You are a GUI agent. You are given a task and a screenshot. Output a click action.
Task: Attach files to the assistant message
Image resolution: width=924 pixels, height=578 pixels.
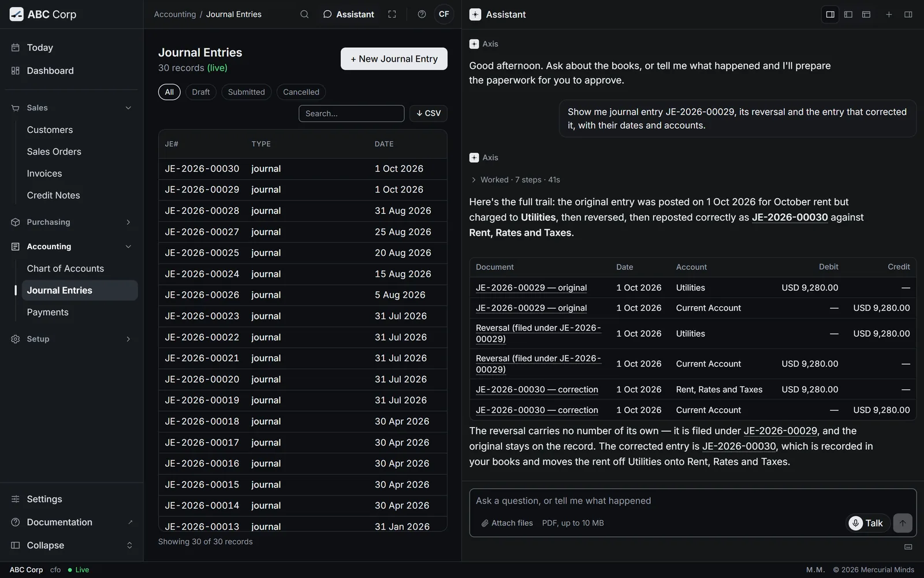[x=507, y=523]
